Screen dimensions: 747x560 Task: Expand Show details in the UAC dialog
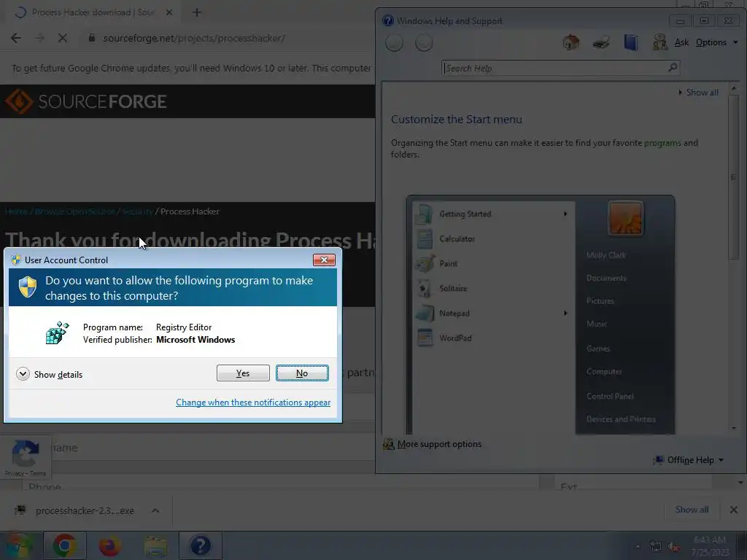(x=49, y=374)
